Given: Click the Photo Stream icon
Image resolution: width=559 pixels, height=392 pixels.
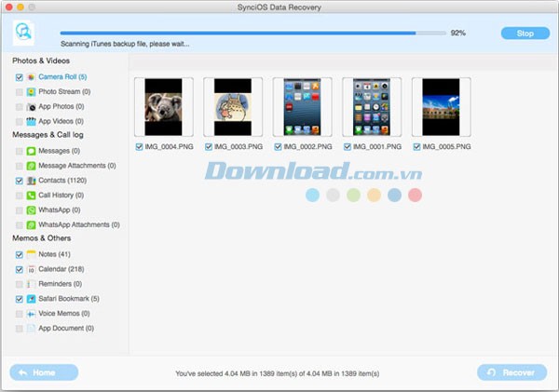Looking at the screenshot, I should pyautogui.click(x=32, y=92).
